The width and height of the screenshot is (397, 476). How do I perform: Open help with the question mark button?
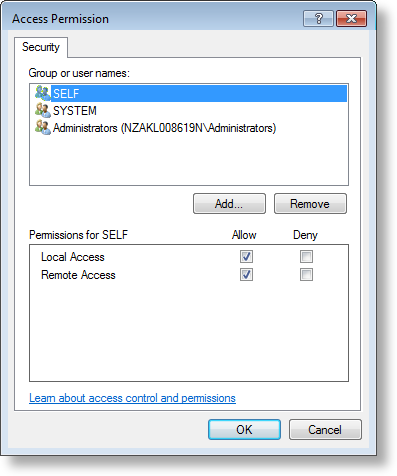(318, 18)
